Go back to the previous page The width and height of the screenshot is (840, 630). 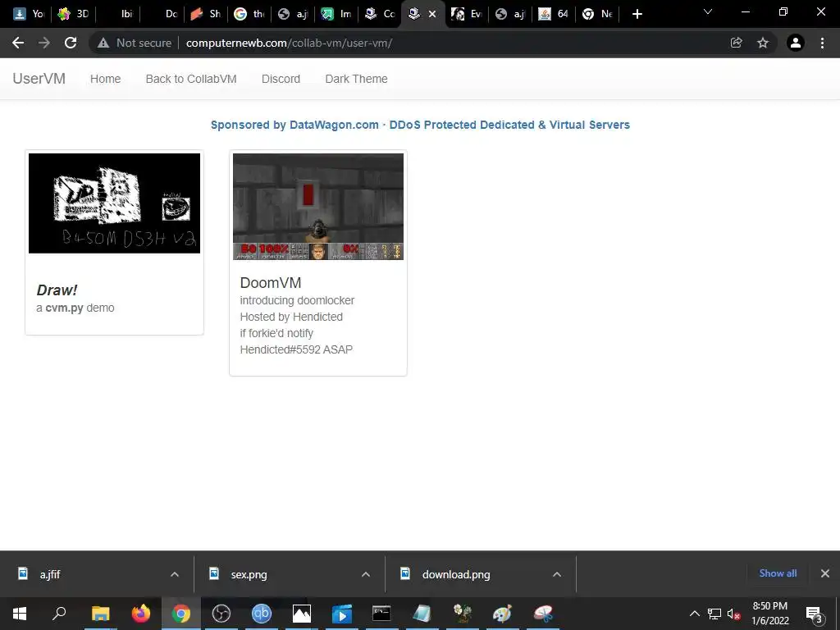(18, 43)
